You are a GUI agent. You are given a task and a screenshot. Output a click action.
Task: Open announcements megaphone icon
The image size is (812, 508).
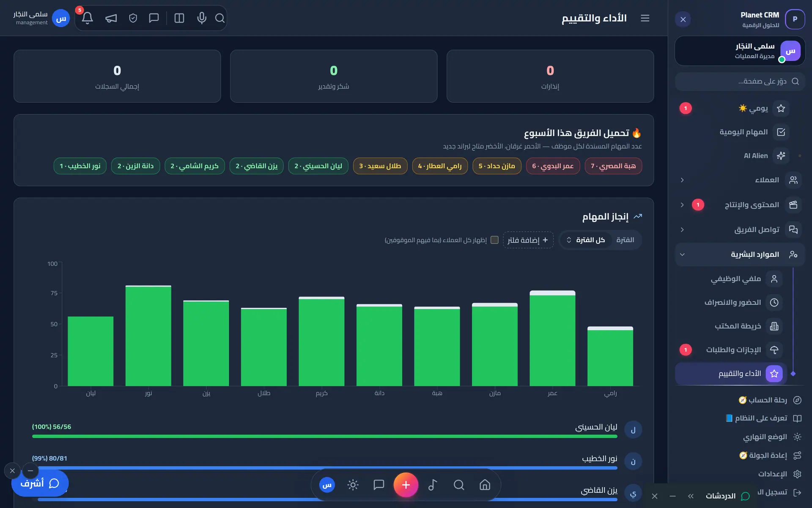111,18
